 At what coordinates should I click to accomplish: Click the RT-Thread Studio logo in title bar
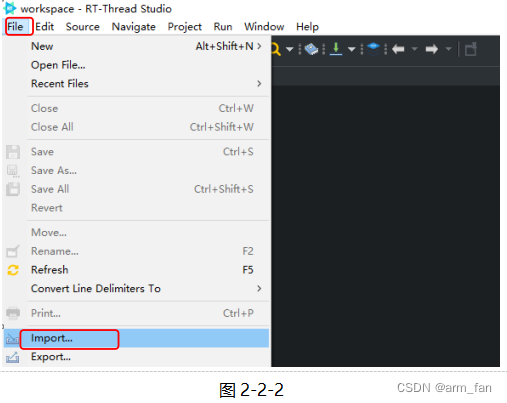pyautogui.click(x=10, y=8)
